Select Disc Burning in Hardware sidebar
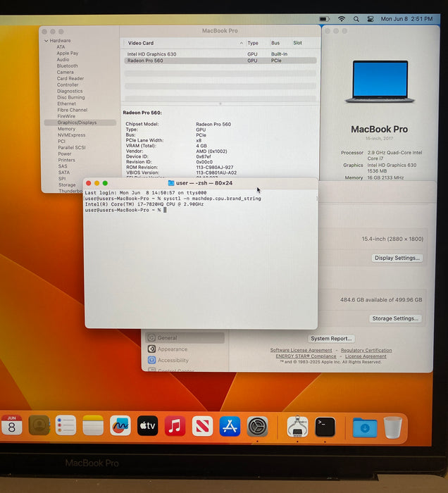Screen dimensions: 448x493 coord(71,97)
